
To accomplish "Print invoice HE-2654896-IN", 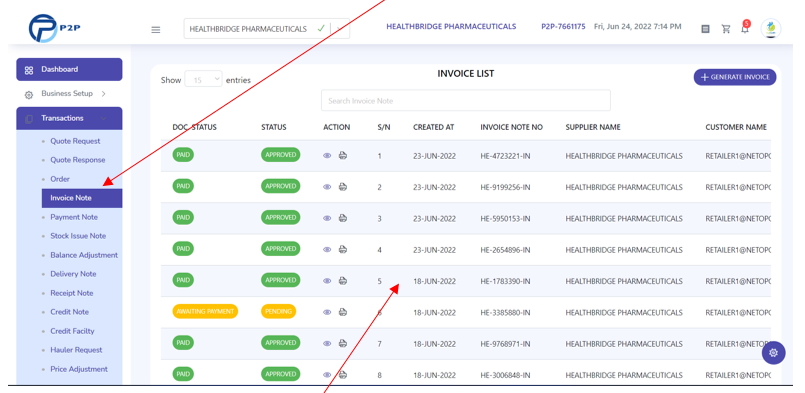I will click(x=343, y=249).
